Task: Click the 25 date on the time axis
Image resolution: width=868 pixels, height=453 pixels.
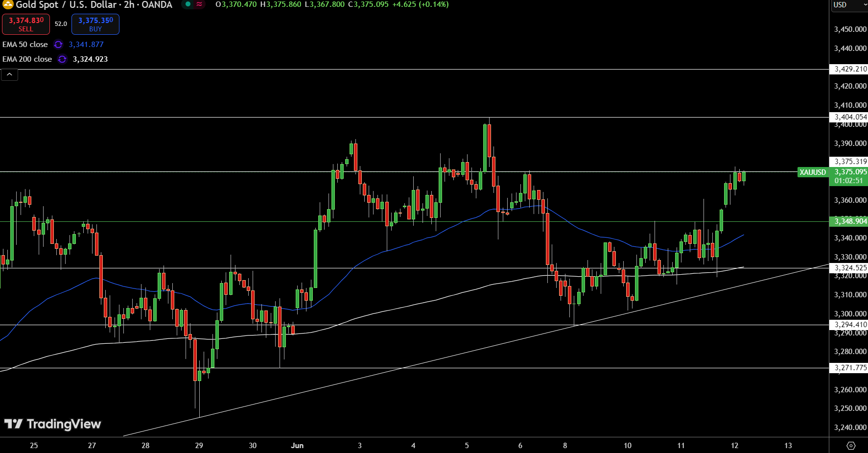Action: (x=34, y=446)
